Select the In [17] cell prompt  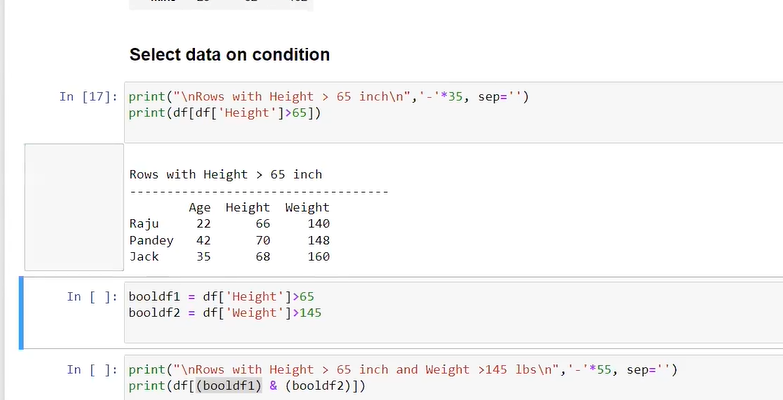tap(88, 97)
